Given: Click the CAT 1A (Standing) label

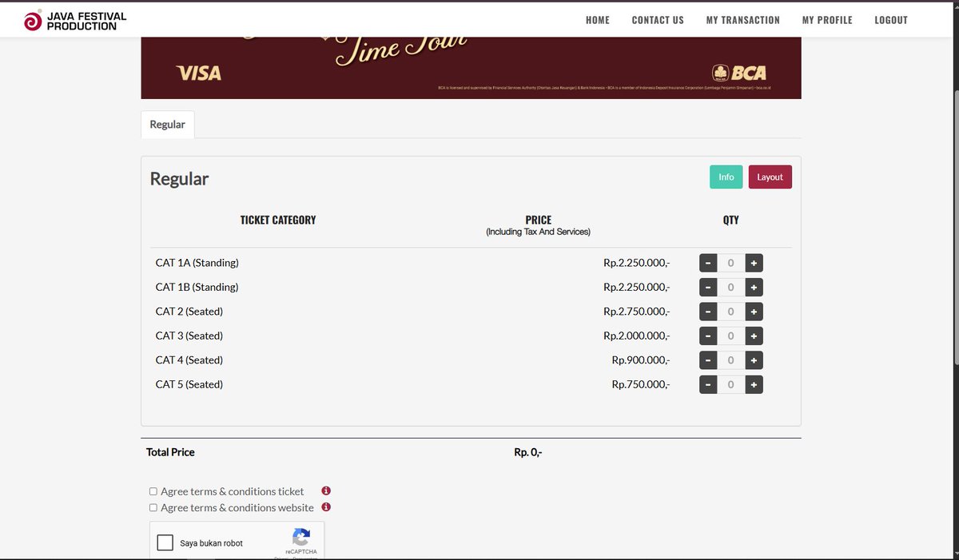Looking at the screenshot, I should (x=197, y=263).
